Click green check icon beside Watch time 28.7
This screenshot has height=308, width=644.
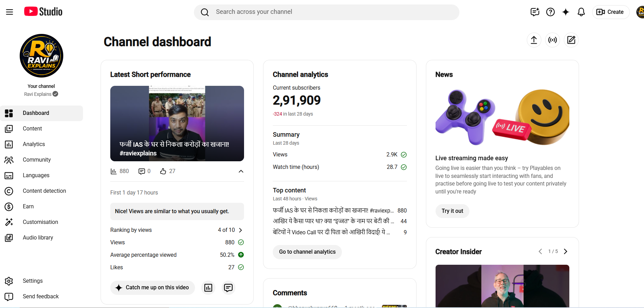click(x=404, y=167)
